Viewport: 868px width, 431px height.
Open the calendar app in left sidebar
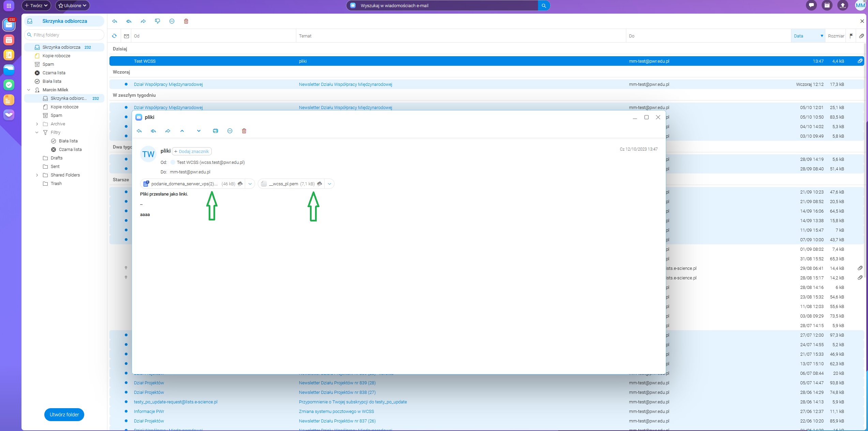point(9,40)
